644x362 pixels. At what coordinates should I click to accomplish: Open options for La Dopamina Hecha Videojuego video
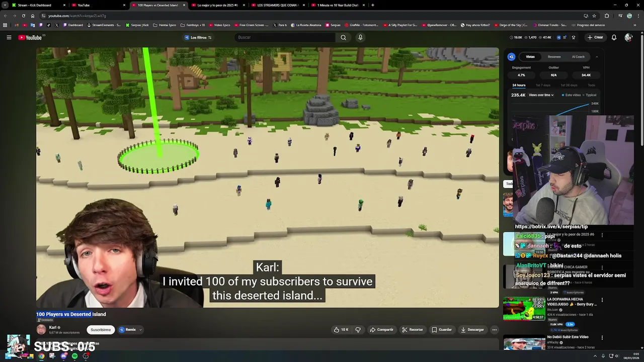602,300
